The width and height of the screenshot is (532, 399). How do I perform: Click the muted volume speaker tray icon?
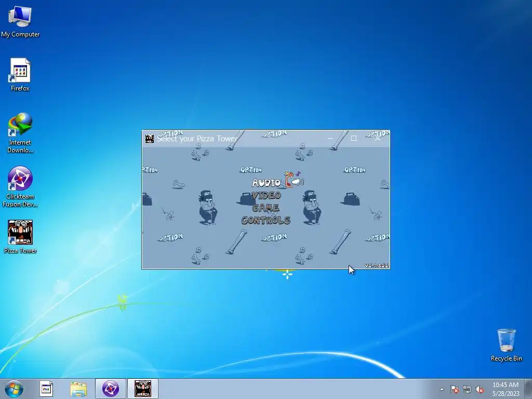[x=480, y=389]
